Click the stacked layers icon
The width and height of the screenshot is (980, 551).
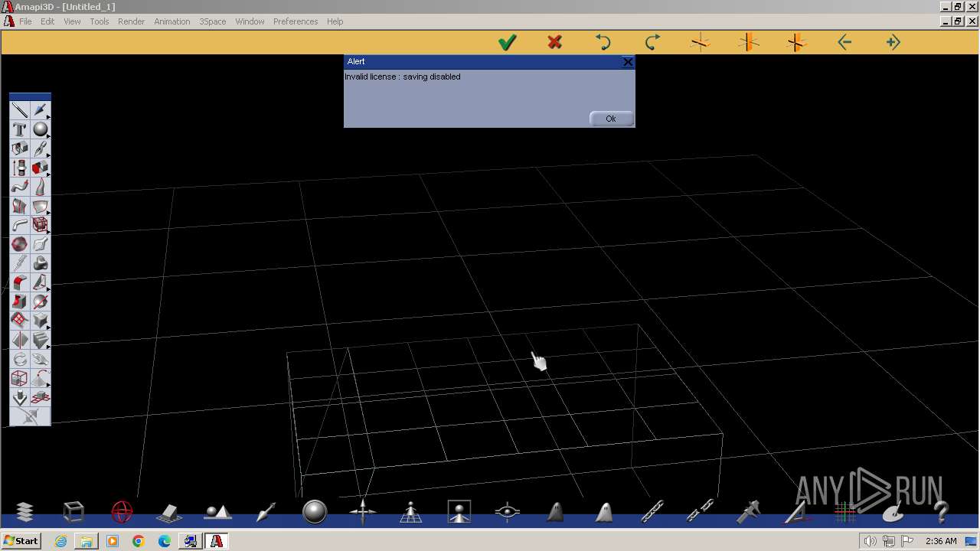click(x=24, y=511)
